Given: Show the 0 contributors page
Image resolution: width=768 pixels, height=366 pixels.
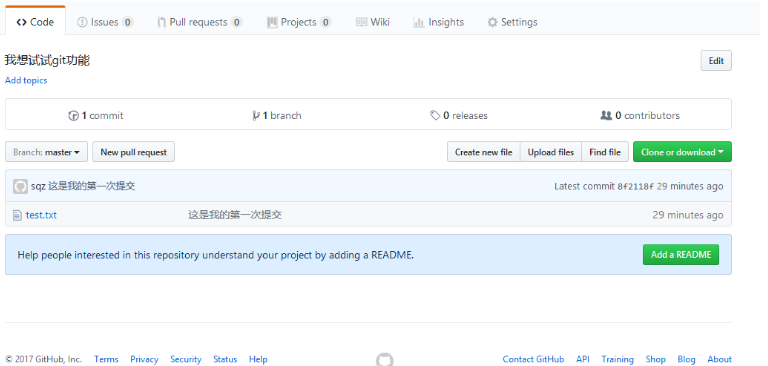Looking at the screenshot, I should 640,116.
